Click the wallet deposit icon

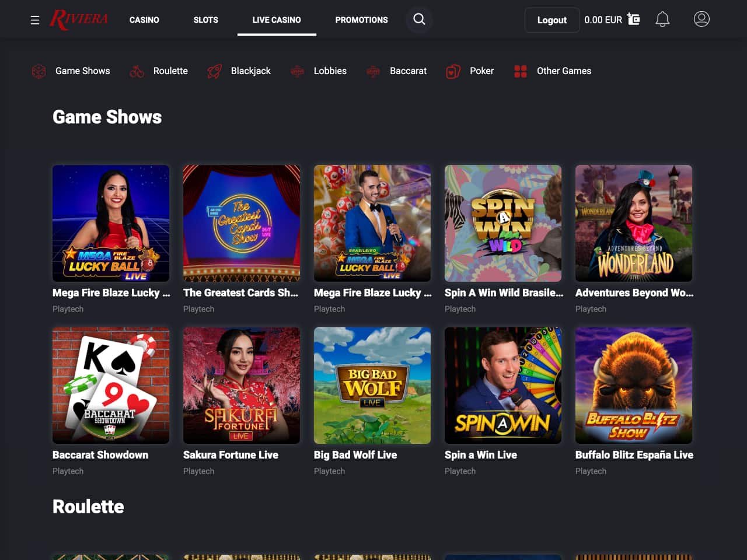[x=633, y=19]
